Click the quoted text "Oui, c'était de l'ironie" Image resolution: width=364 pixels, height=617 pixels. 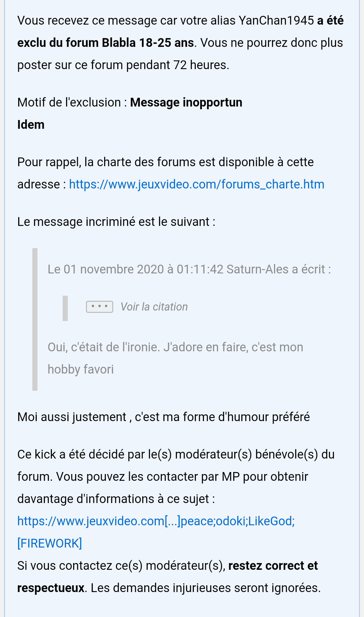click(x=104, y=347)
